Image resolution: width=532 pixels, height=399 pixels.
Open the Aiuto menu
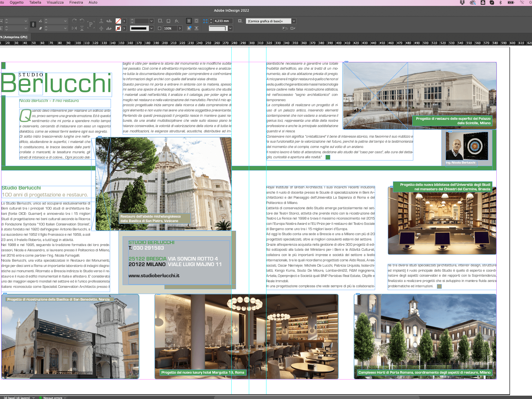(x=93, y=3)
